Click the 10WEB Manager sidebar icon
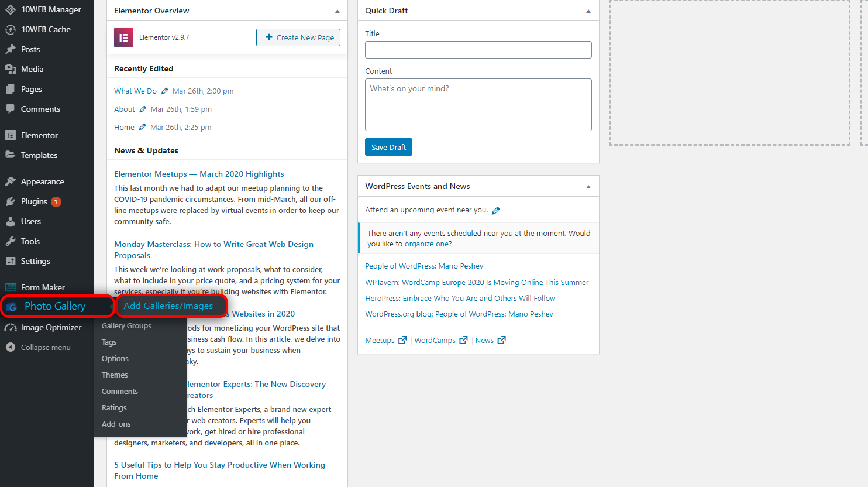This screenshot has height=487, width=868. (11, 9)
